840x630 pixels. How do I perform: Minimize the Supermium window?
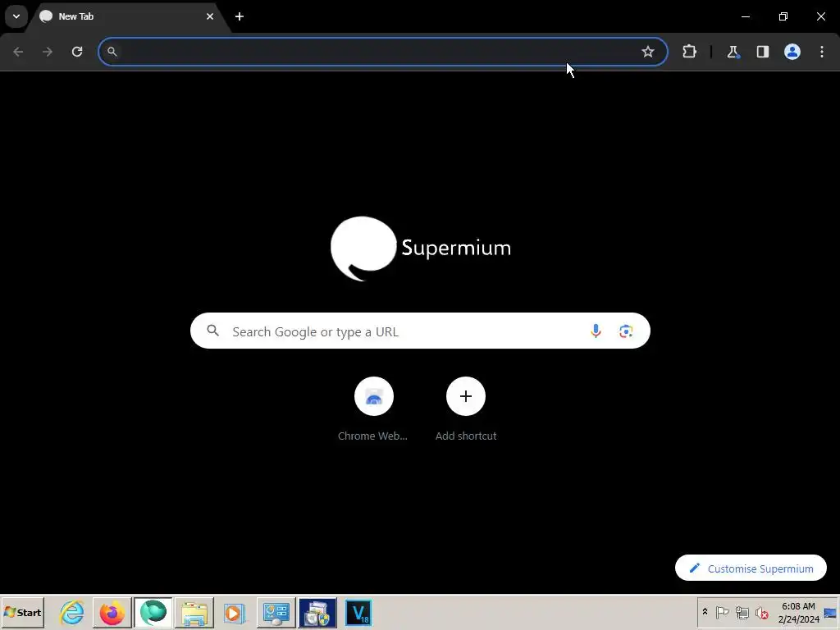[745, 16]
